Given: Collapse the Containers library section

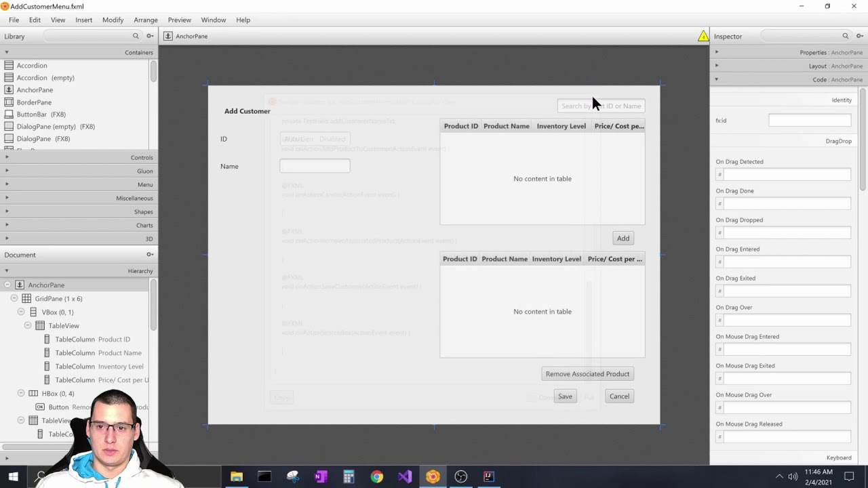Looking at the screenshot, I should (x=79, y=52).
